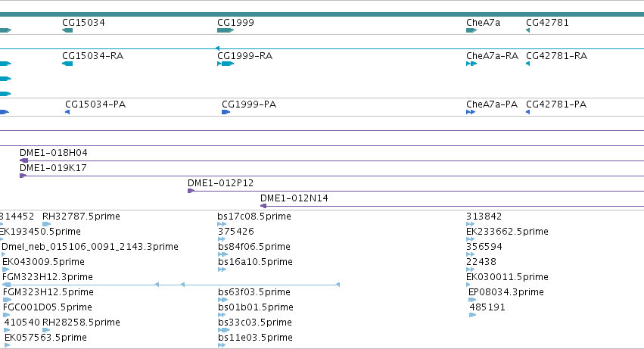
Task: Click the 485191 feature glyph
Action: (473, 315)
